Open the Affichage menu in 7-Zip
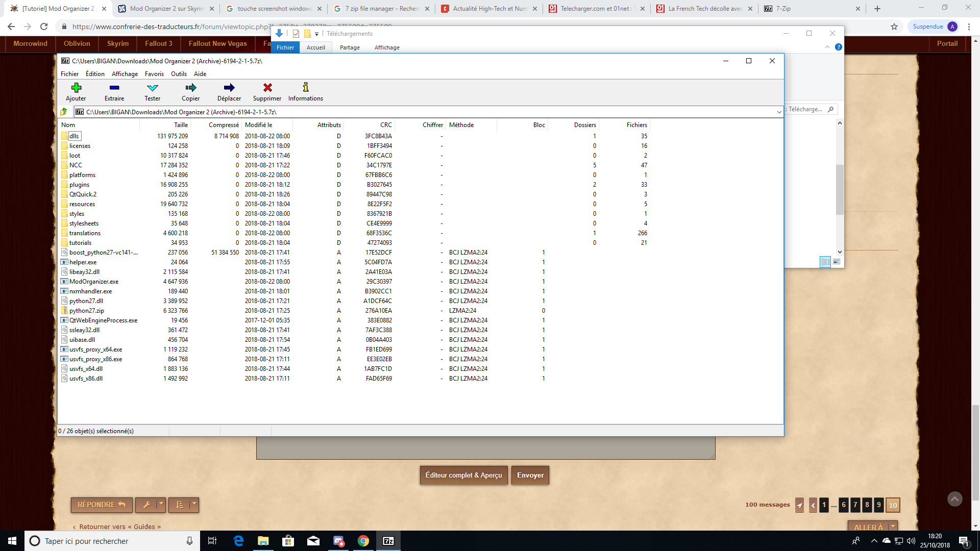 [x=125, y=74]
